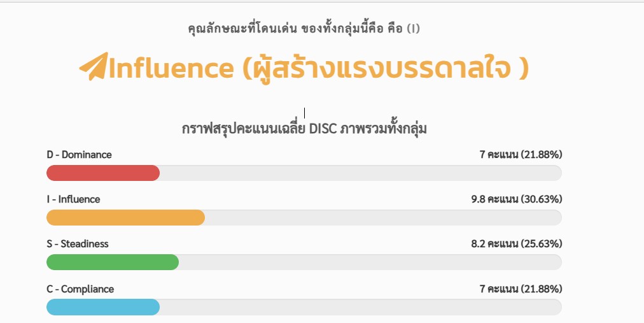Image resolution: width=644 pixels, height=323 pixels.
Task: Click the Influence score of 9.8 (30.63%)
Action: coord(516,199)
